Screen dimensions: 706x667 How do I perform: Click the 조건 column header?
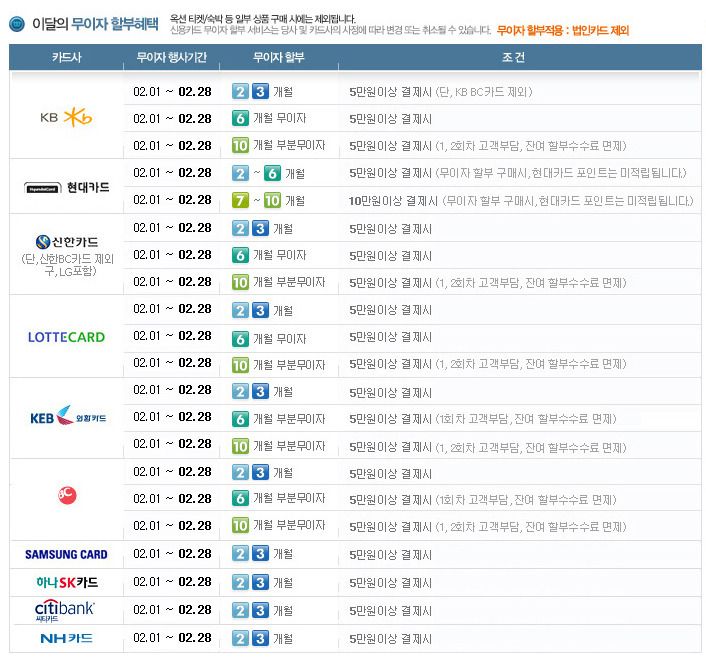point(513,57)
